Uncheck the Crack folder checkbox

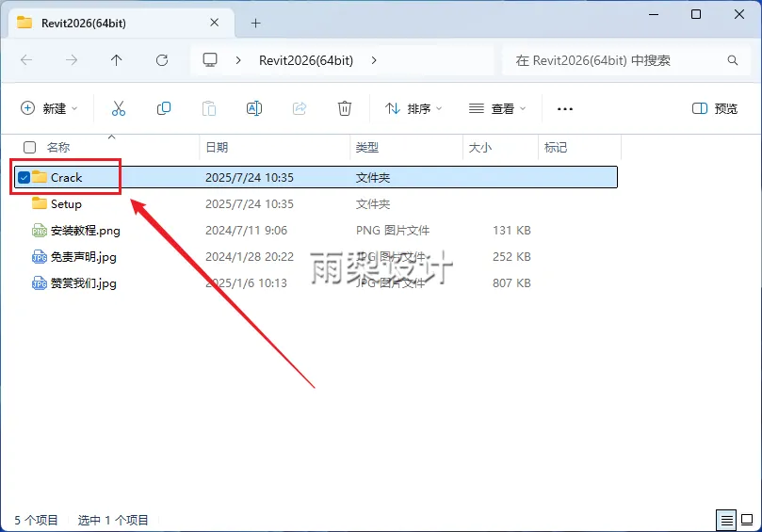pyautogui.click(x=24, y=177)
